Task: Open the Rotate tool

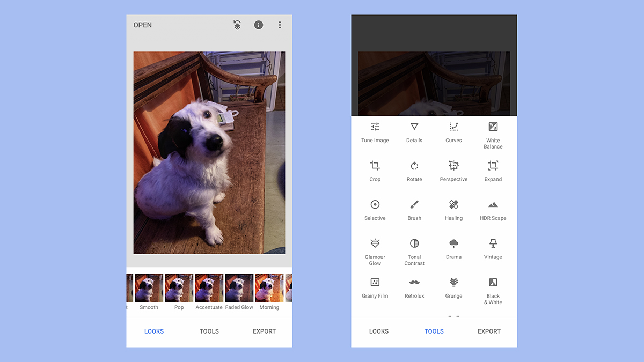Action: click(414, 171)
